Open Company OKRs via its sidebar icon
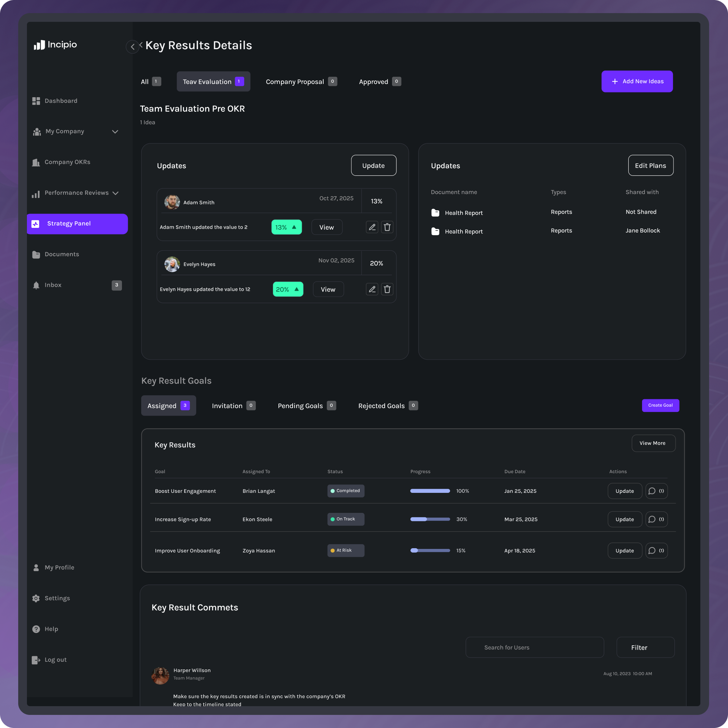The height and width of the screenshot is (728, 728). 36,162
